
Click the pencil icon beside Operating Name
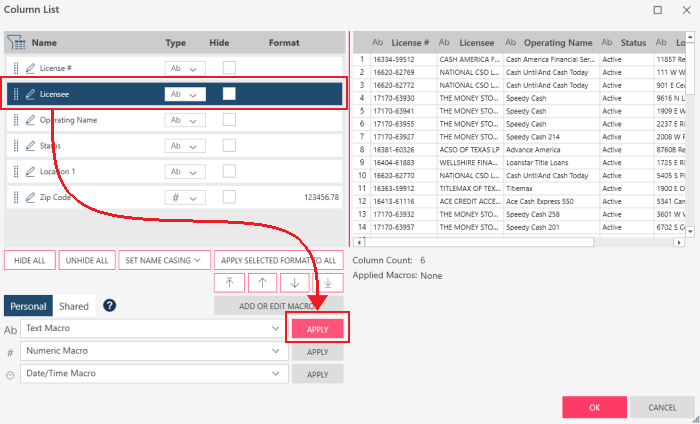tap(30, 120)
